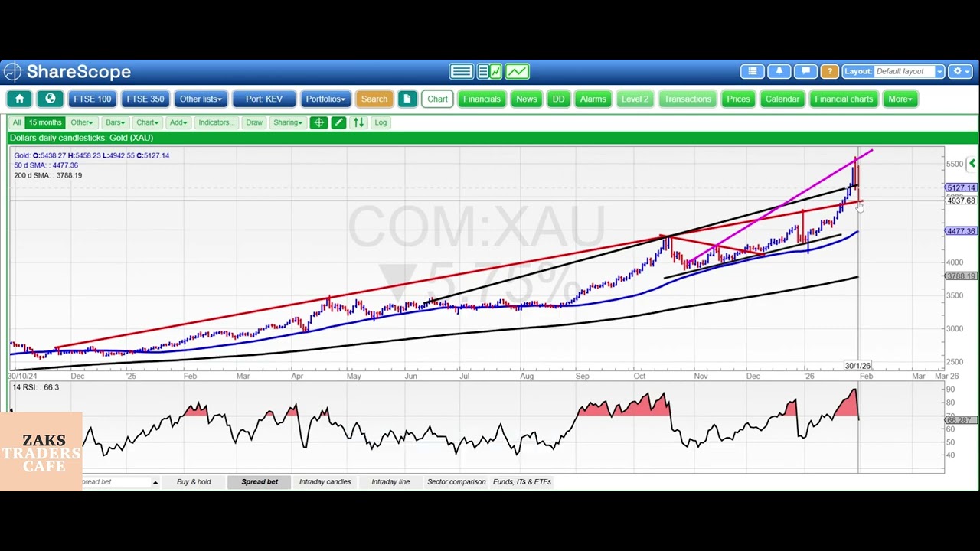Screen dimensions: 980x551
Task: Open the settings gear menu
Action: coord(960,71)
